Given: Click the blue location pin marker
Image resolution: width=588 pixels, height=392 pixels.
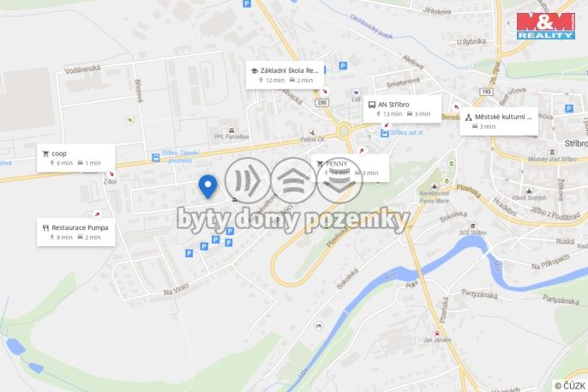Looking at the screenshot, I should (207, 186).
